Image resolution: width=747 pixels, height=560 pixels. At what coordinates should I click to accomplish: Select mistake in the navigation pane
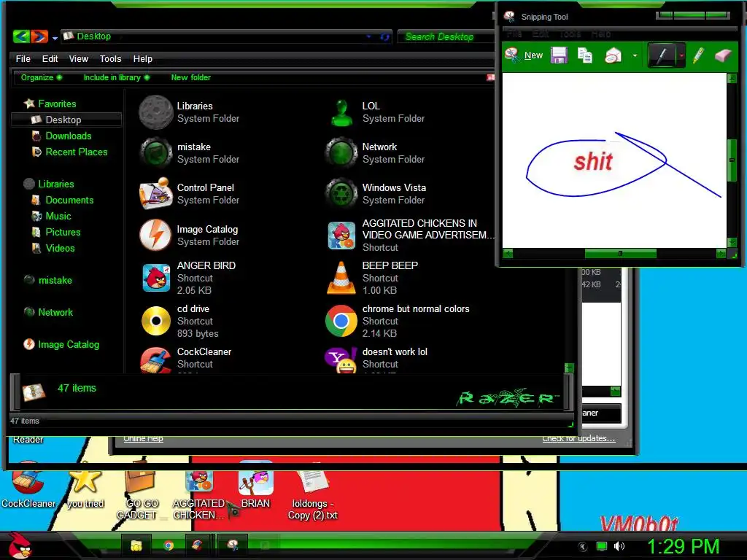(x=47, y=281)
